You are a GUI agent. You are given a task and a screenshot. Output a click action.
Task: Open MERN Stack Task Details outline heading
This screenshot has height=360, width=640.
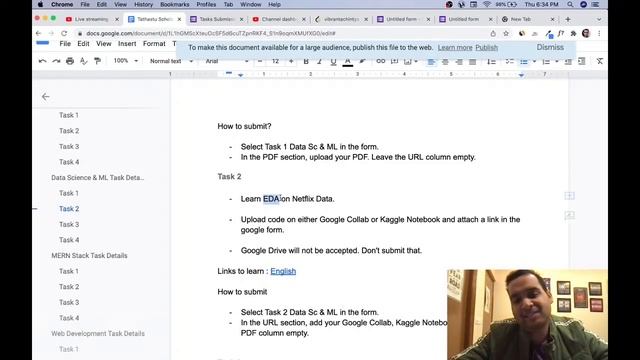tap(89, 256)
